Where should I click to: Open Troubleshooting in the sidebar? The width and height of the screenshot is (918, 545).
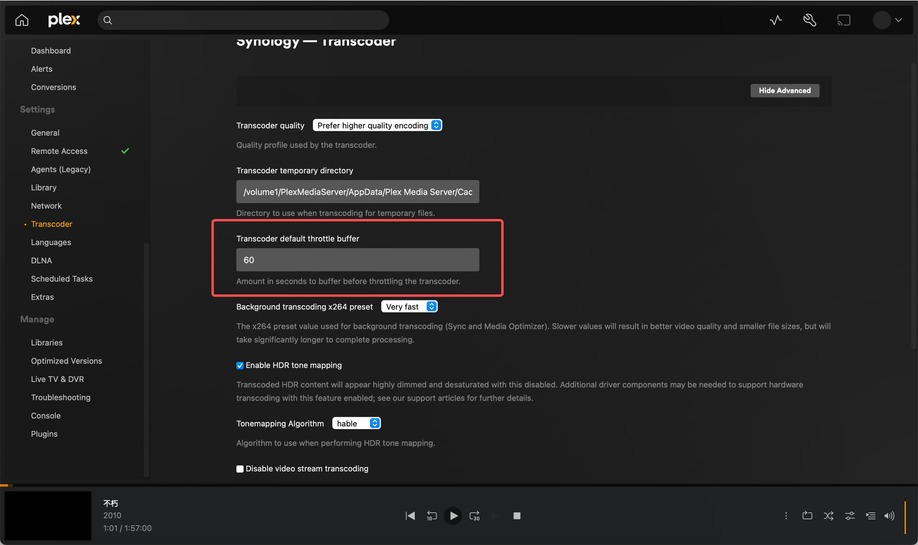[61, 397]
